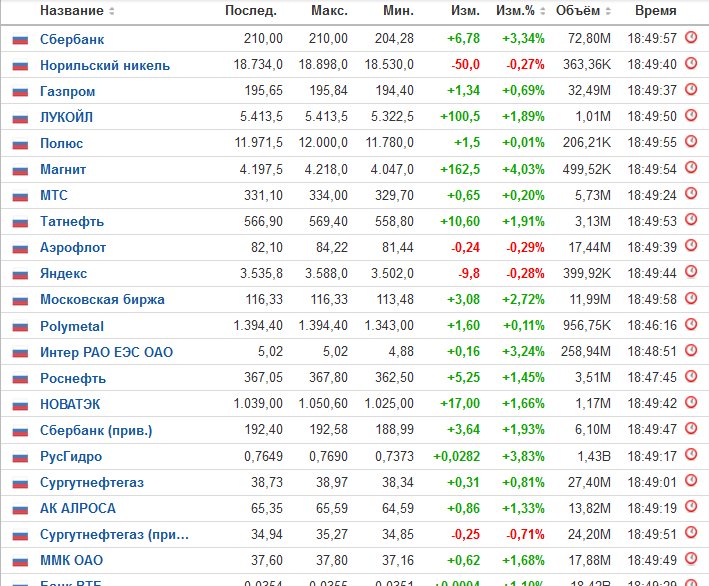Click РусГидро volume 1,43B
Viewport: 709px width, 586px height.
pos(594,456)
